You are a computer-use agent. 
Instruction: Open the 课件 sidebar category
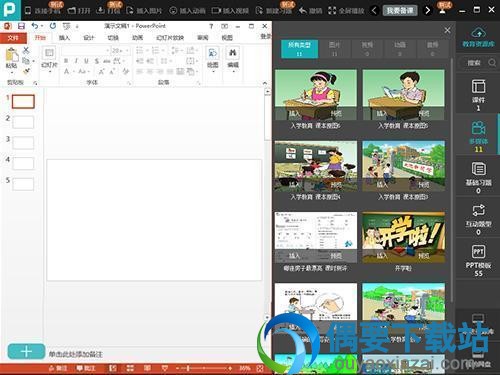(478, 95)
